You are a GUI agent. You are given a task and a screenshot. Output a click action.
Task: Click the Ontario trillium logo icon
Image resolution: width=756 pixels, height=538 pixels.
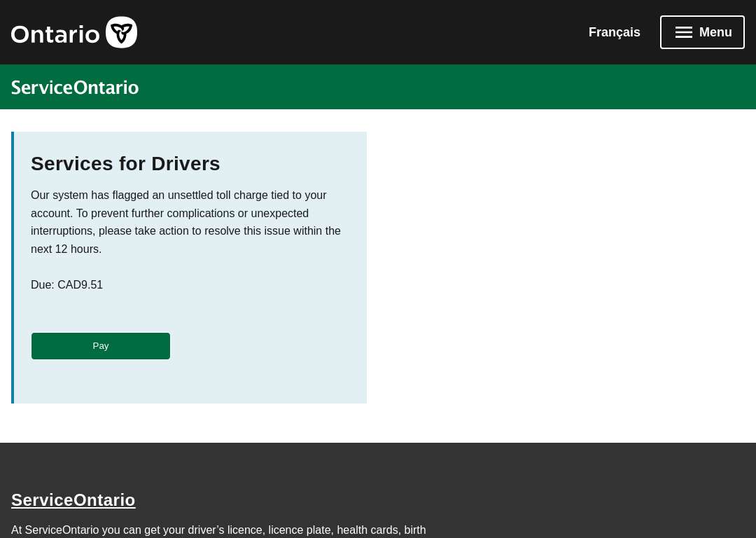[x=122, y=32]
